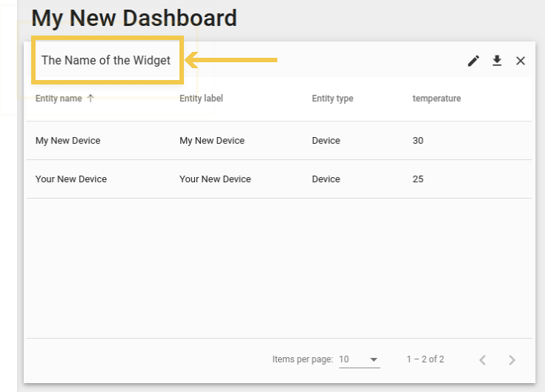Click The Name of the Widget title
Screen dimensions: 545x392
(x=106, y=60)
